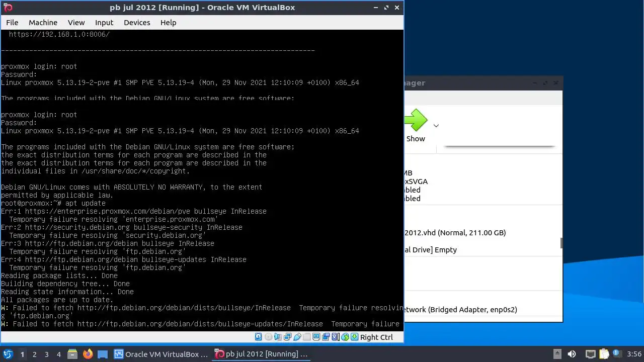Open the application menu on the taskbar

coord(8,354)
